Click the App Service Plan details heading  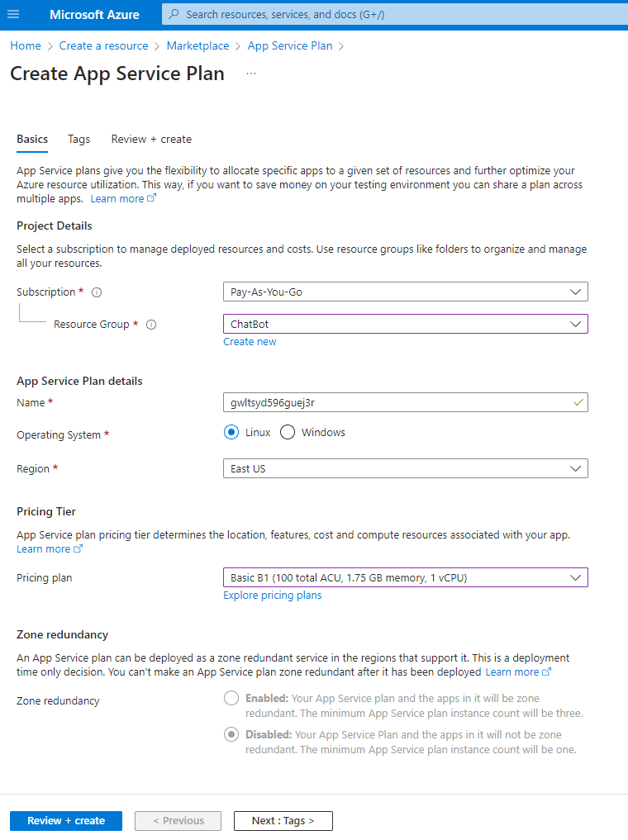(x=79, y=381)
